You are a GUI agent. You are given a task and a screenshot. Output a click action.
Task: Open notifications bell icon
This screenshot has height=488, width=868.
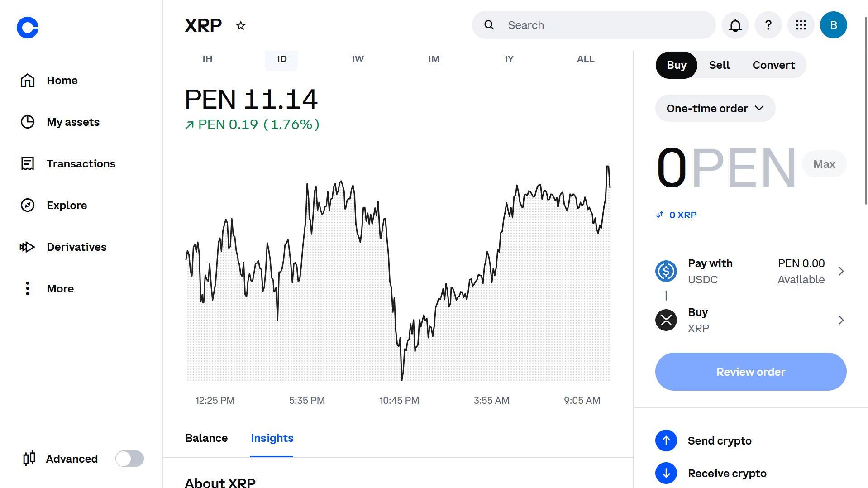click(735, 25)
